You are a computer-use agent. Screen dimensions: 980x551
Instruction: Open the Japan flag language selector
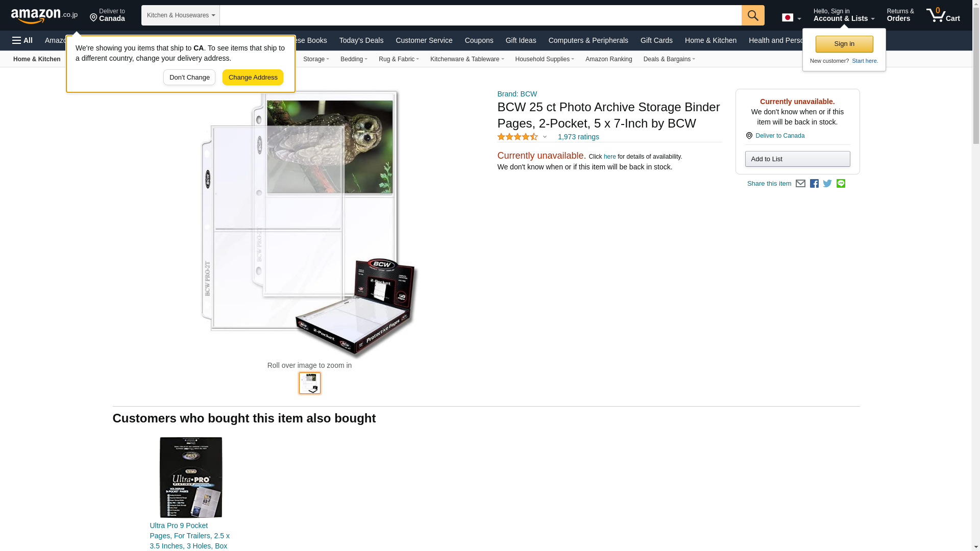coord(791,18)
